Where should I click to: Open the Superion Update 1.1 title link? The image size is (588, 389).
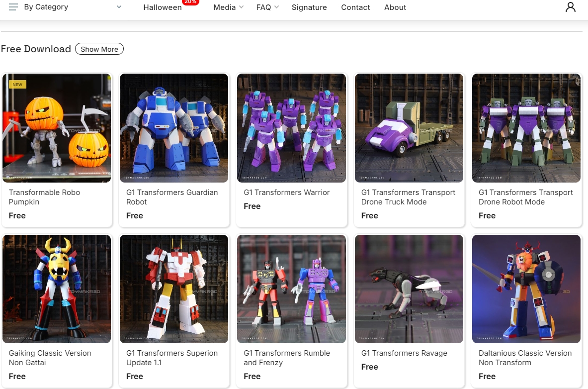(x=172, y=358)
